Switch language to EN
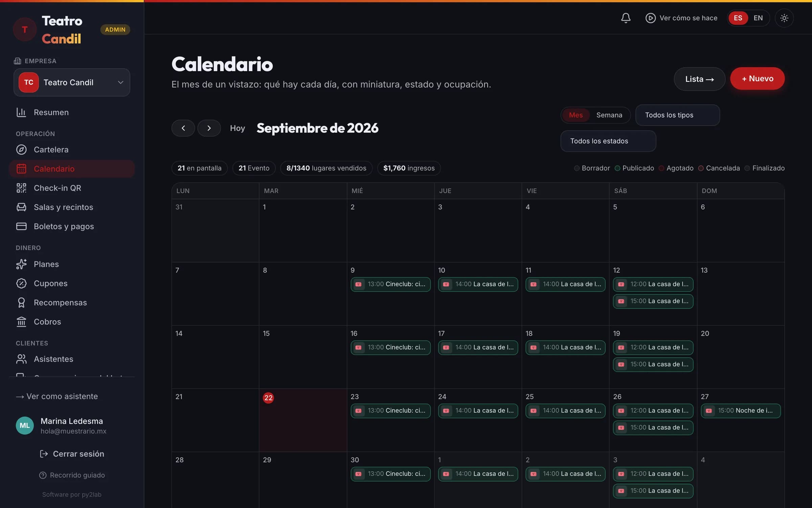 tap(758, 18)
